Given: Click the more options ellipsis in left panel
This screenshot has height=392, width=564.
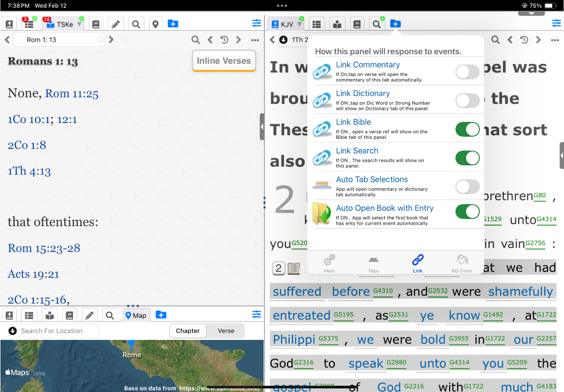Looking at the screenshot, I should [255, 40].
